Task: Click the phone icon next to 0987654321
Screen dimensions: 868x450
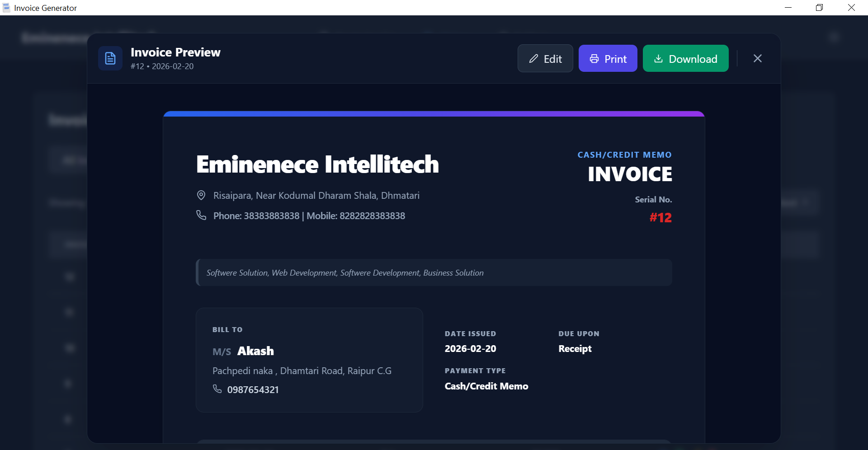Action: 217,389
